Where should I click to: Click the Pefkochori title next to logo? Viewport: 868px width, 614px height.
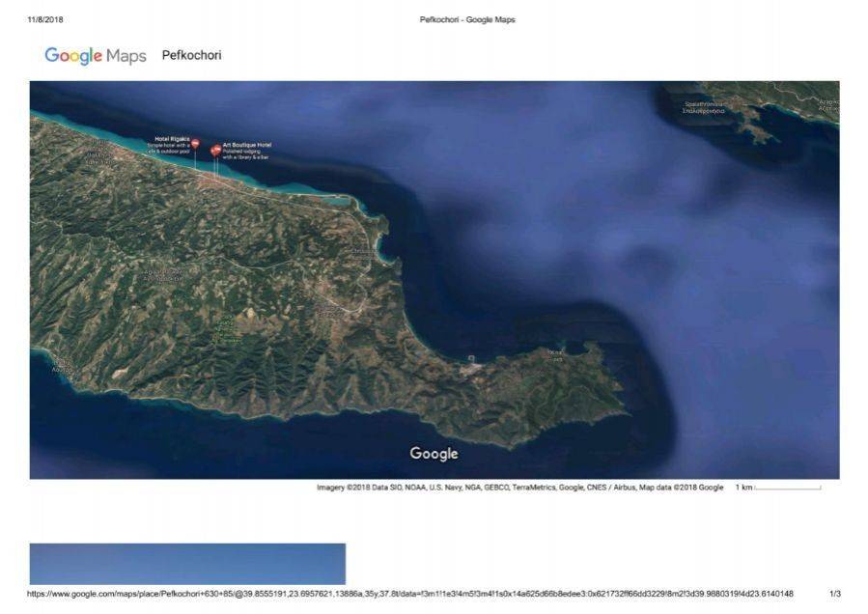(191, 55)
